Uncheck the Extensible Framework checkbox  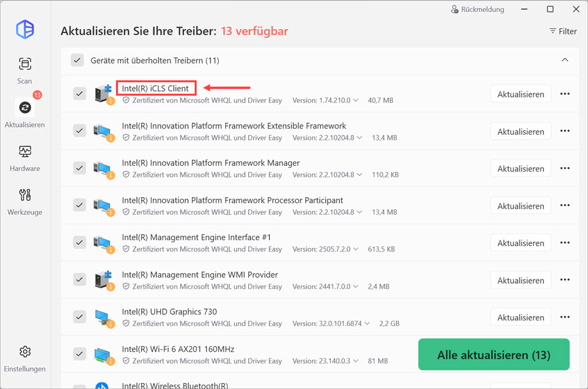[x=79, y=131]
